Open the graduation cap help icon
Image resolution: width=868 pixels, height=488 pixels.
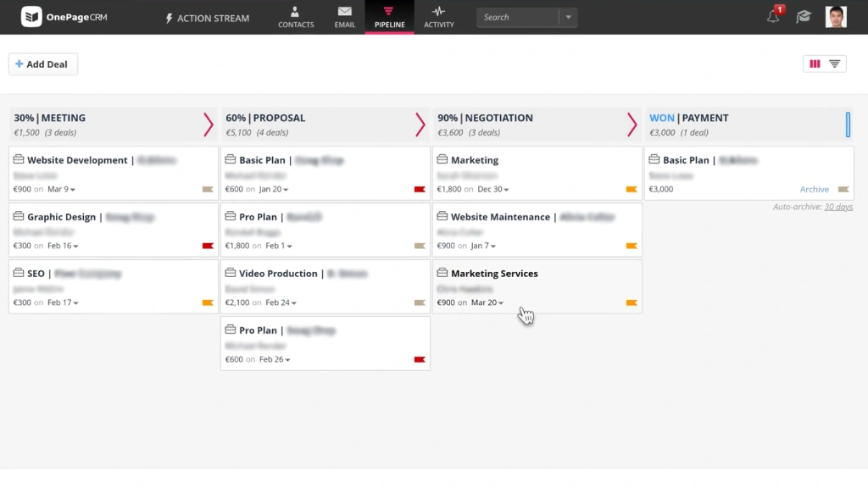click(804, 17)
